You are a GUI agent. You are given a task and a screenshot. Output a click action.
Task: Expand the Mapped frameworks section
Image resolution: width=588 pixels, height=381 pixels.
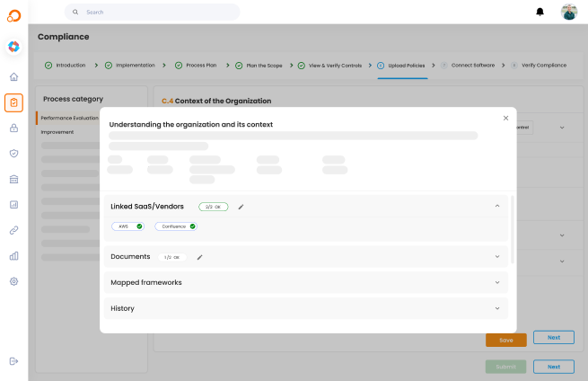click(x=497, y=282)
